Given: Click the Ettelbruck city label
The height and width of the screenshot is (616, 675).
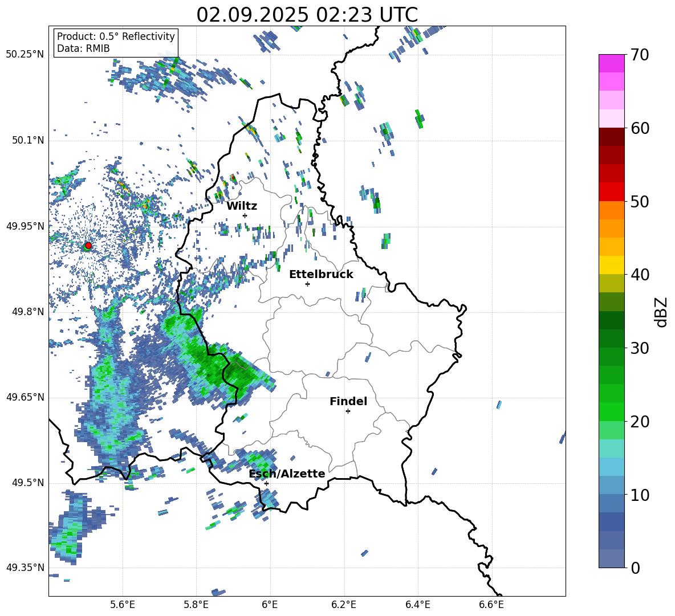Looking at the screenshot, I should [x=321, y=275].
